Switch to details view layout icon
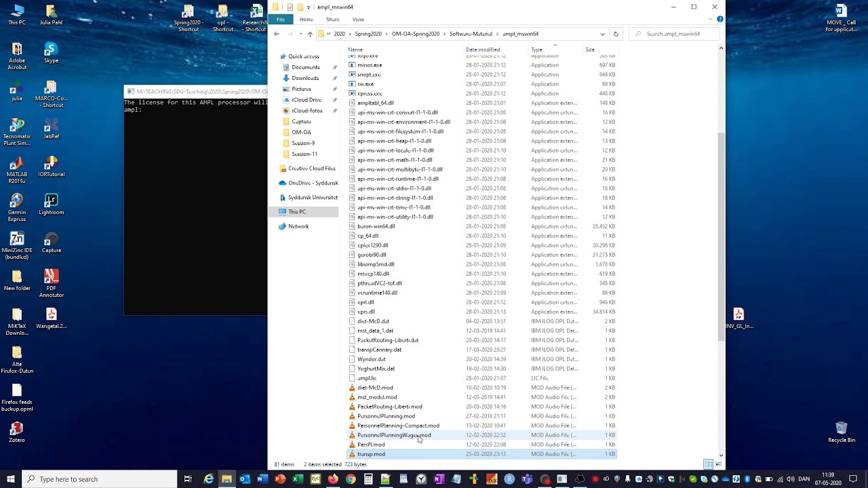The image size is (868, 488). (708, 464)
